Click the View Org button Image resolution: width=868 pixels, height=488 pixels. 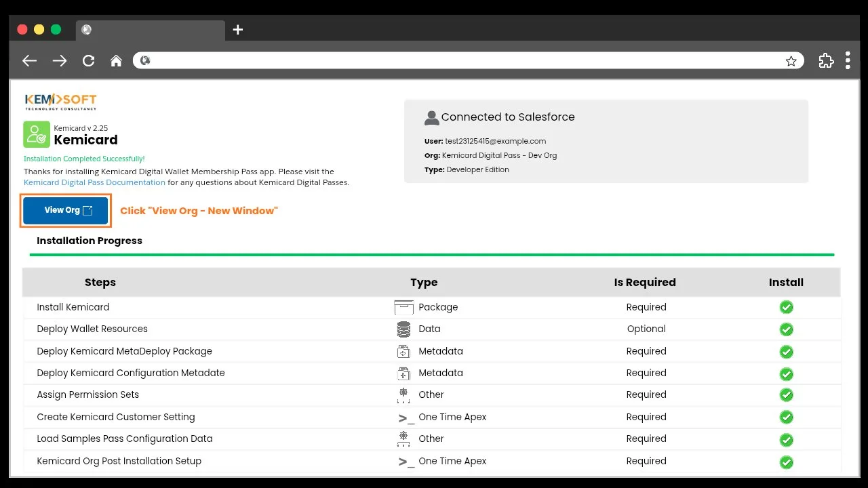point(66,211)
